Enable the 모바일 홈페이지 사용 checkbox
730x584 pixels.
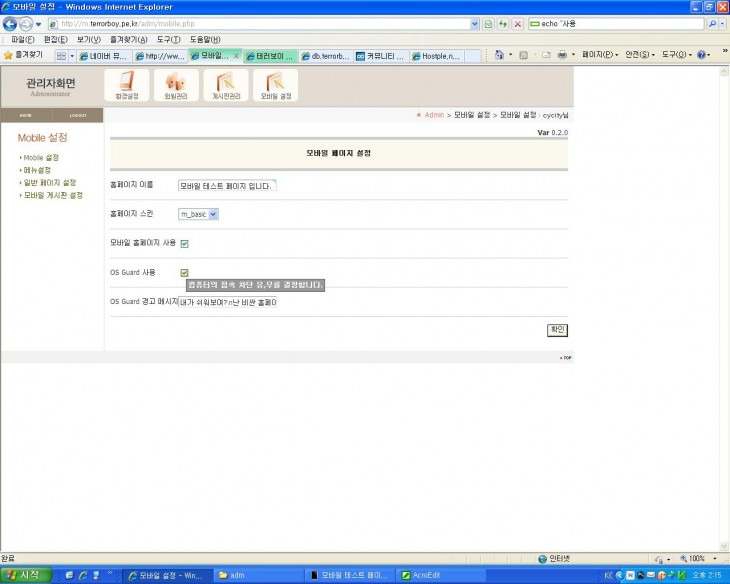click(x=184, y=244)
